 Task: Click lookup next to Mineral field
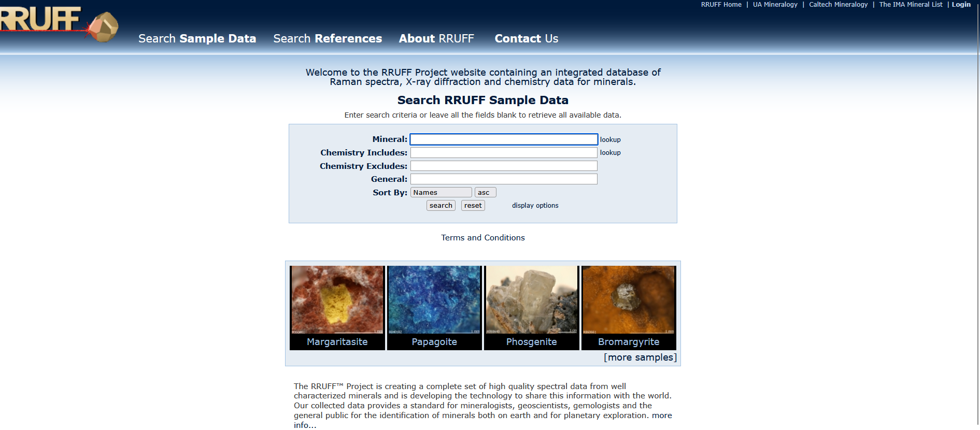tap(610, 140)
